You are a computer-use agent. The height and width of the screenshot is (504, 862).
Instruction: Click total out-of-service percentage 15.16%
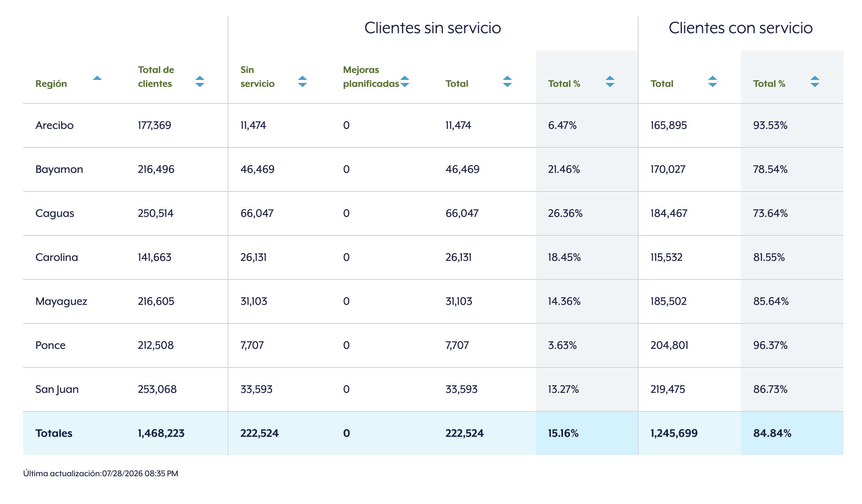coord(563,433)
